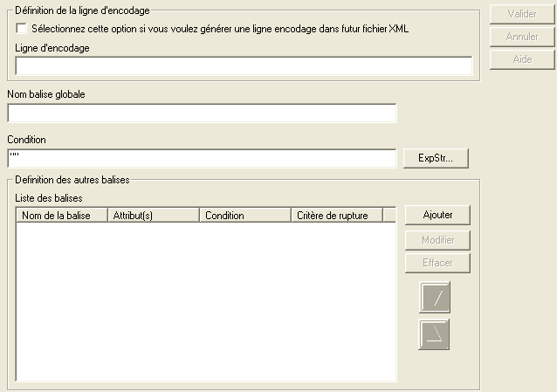557x392 pixels.
Task: Click the upper move-tag icon button
Action: click(x=436, y=298)
